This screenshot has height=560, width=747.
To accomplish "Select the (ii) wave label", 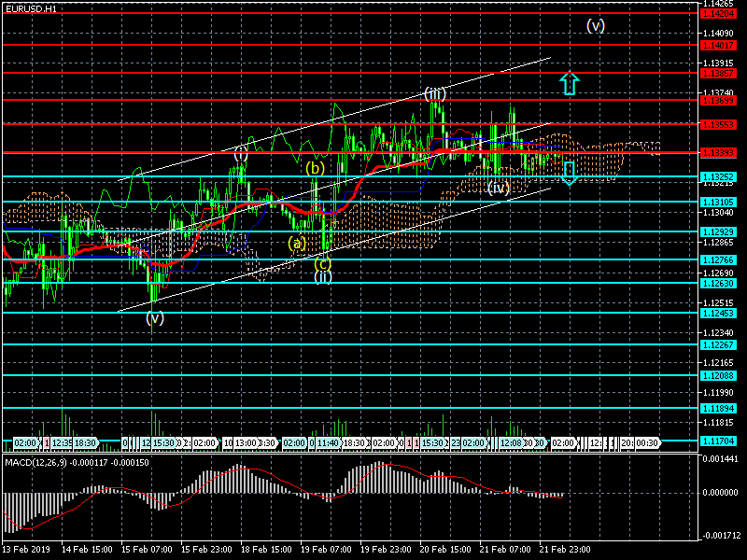I will (x=323, y=276).
